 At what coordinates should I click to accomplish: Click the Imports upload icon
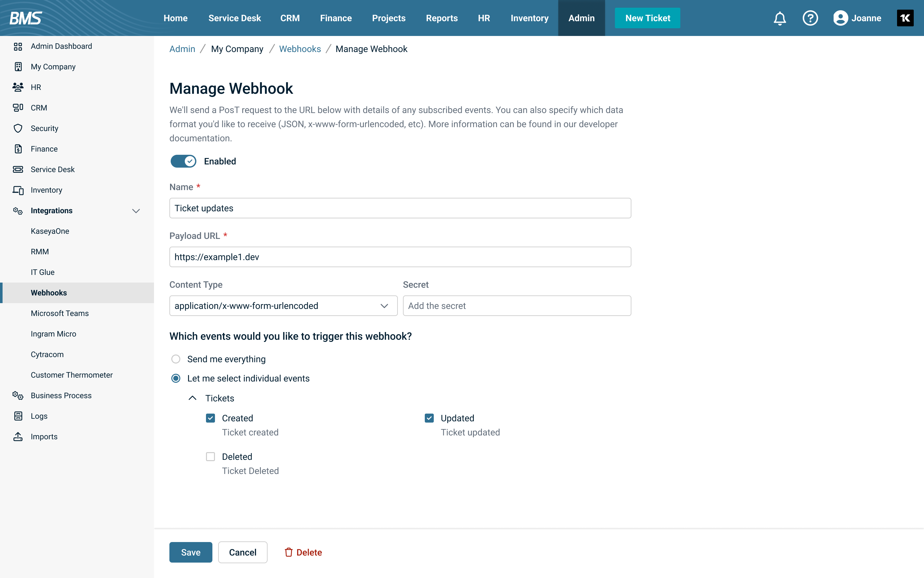(x=18, y=437)
